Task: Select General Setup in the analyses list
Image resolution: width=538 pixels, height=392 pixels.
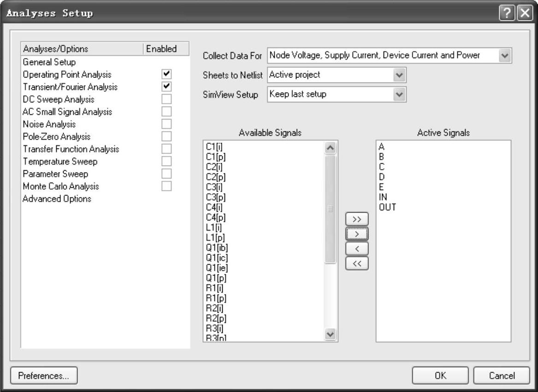Action: coord(49,62)
